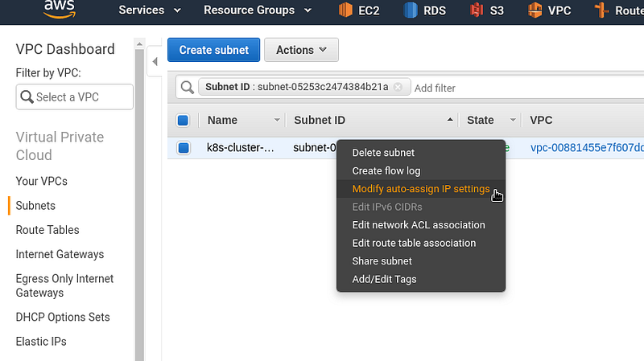The height and width of the screenshot is (361, 644).
Task: Collapse the sidebar with the left arrow
Action: 155,62
